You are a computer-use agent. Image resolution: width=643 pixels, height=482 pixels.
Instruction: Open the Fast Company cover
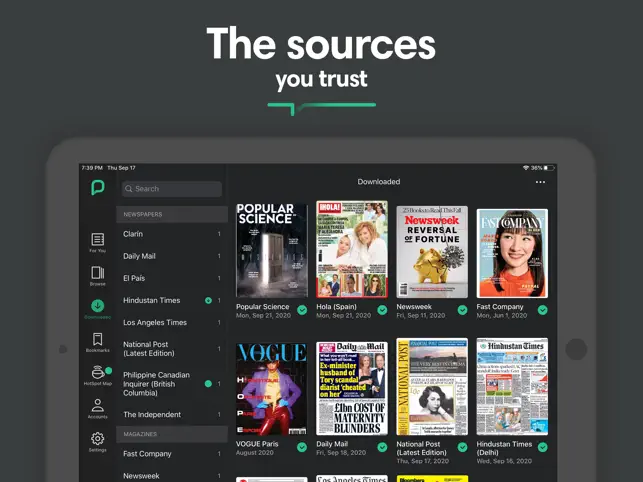click(x=512, y=253)
